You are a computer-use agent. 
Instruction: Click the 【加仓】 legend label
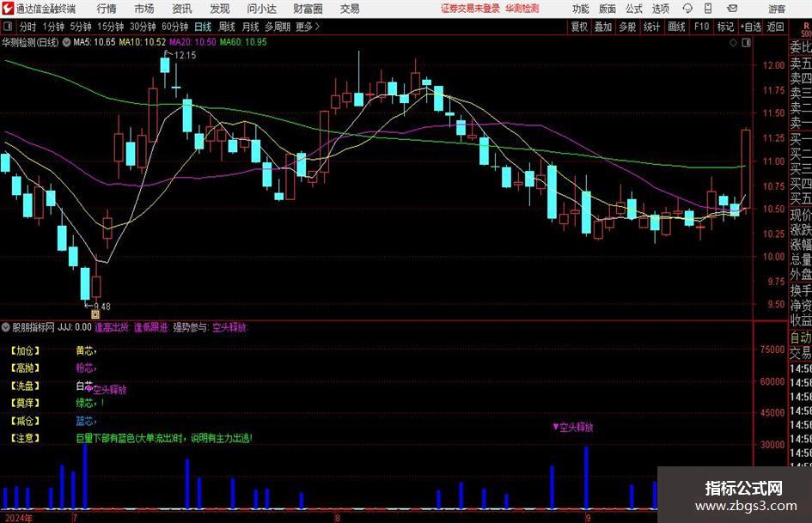pyautogui.click(x=26, y=350)
